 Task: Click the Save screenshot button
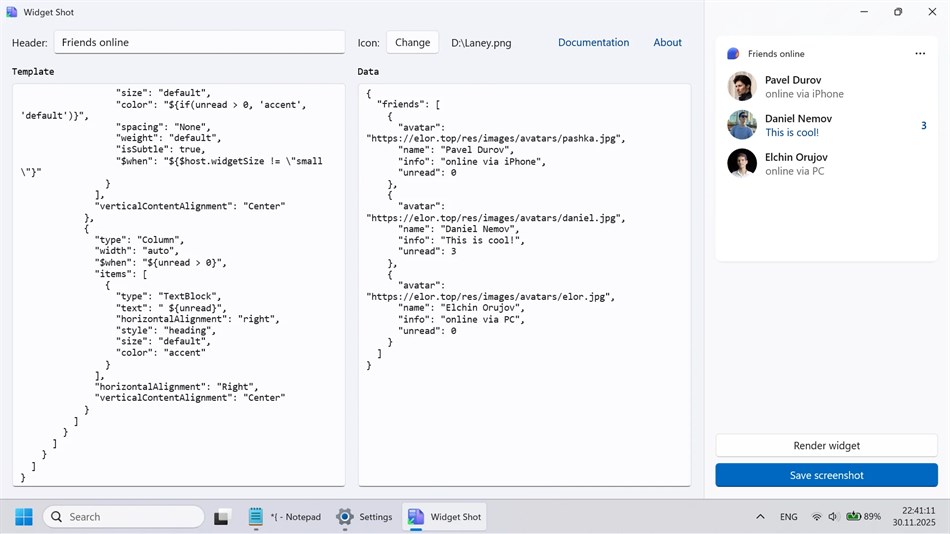[826, 475]
